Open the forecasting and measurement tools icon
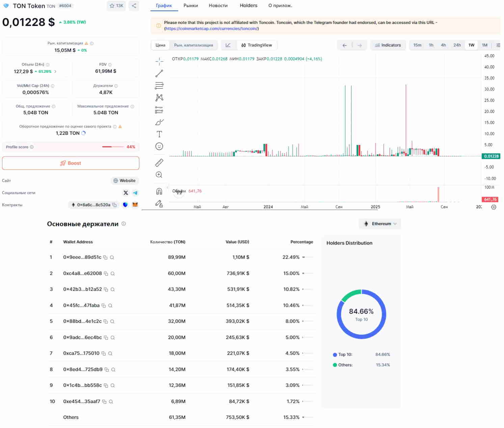504x428 pixels. tap(159, 110)
